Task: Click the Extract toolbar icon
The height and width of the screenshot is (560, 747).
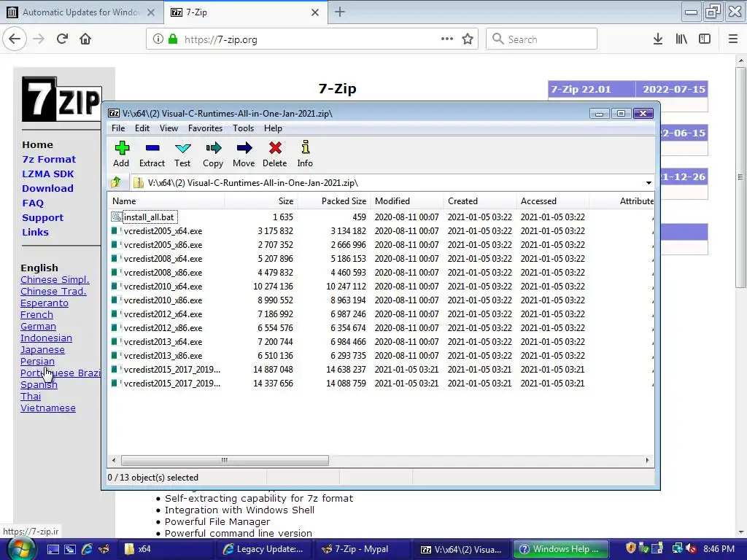Action: click(152, 154)
